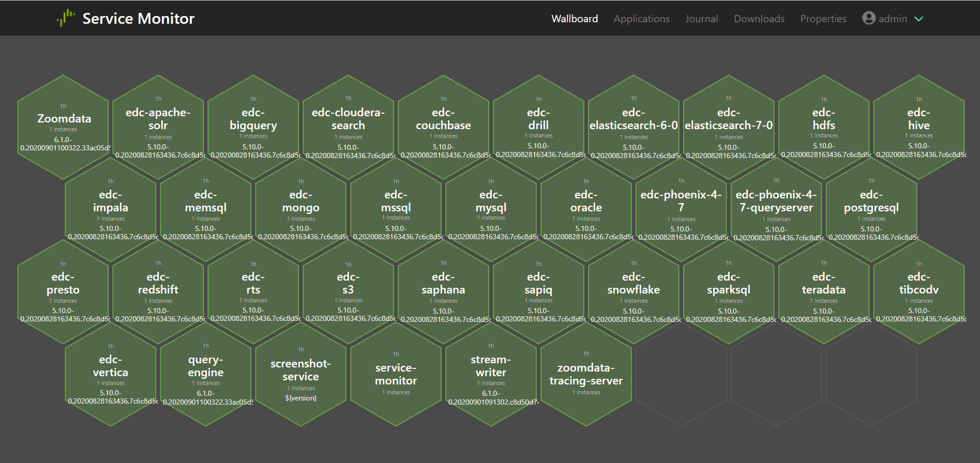Open the Applications menu item

[x=642, y=19]
